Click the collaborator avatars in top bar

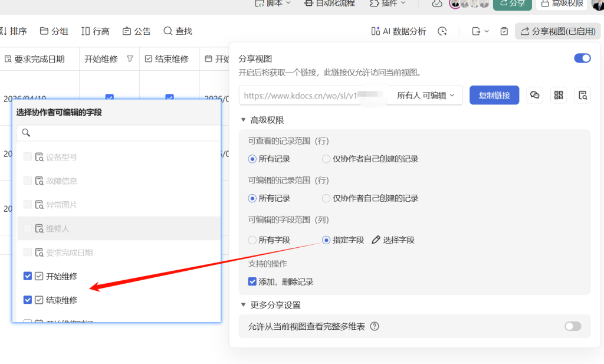click(x=469, y=4)
